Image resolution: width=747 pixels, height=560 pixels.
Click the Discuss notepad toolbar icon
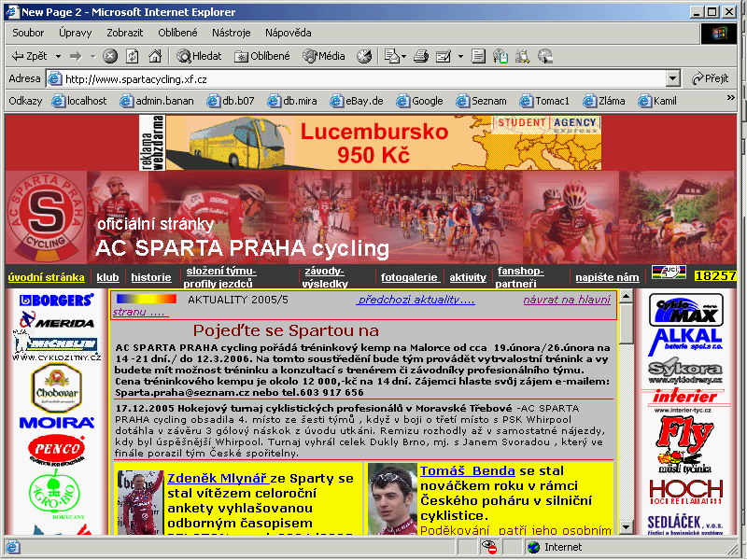coord(478,56)
